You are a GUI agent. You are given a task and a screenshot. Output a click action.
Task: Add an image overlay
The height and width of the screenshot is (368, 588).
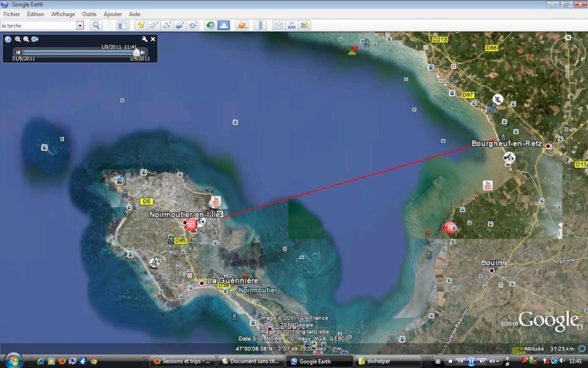pyautogui.click(x=180, y=25)
